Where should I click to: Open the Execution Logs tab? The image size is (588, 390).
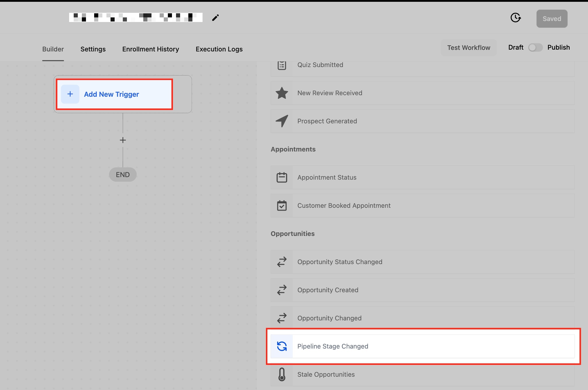pos(219,49)
